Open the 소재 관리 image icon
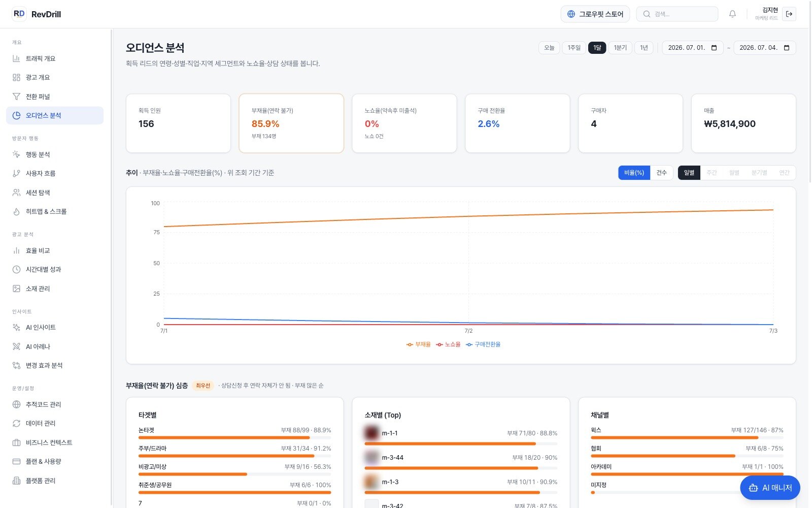 (x=16, y=289)
